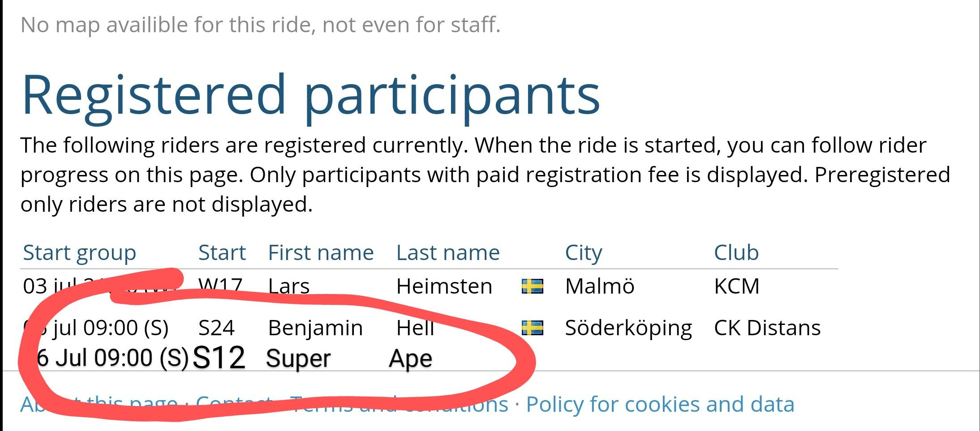Select the club KCM

coord(737,286)
